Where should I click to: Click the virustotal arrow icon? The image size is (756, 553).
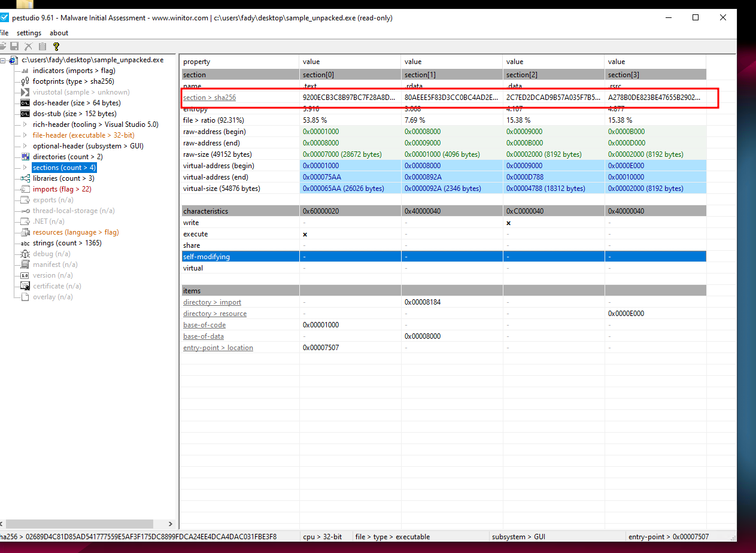(25, 92)
